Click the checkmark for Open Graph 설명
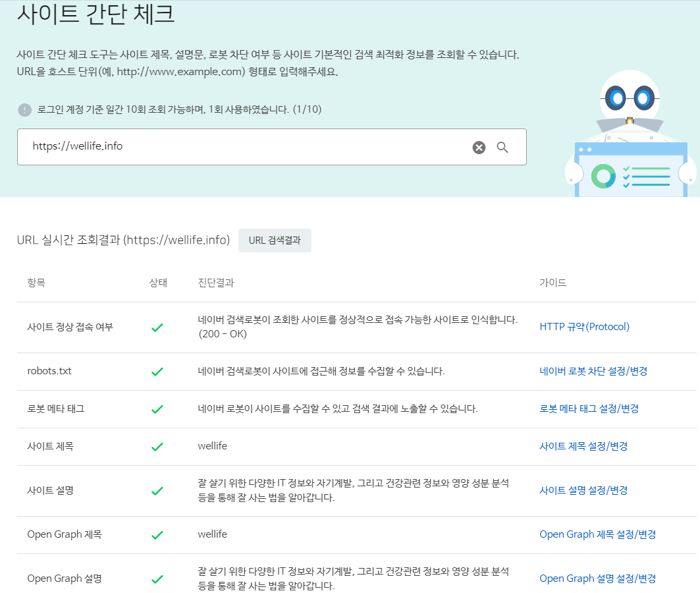 (157, 579)
